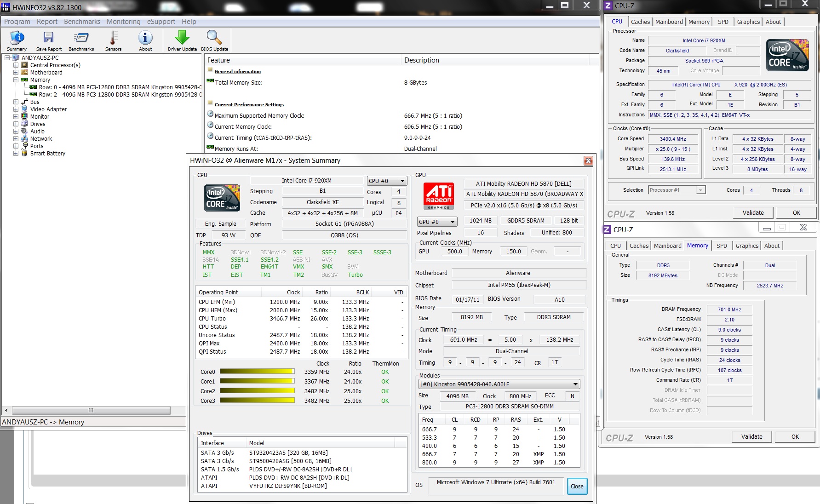Open the Processor #1 selection dropdown in CPU-Z
The width and height of the screenshot is (820, 504).
[x=677, y=190]
